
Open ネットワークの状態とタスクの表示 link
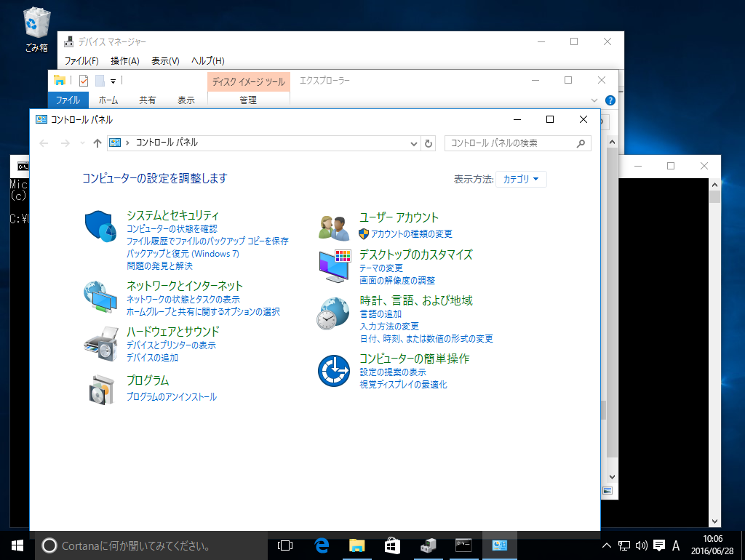[x=183, y=300]
